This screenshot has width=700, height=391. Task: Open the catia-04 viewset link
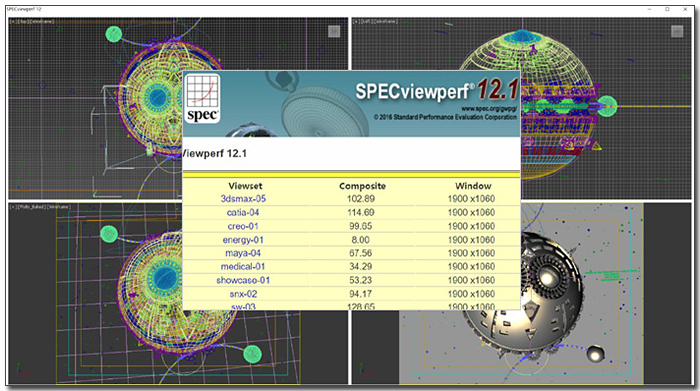pyautogui.click(x=243, y=212)
